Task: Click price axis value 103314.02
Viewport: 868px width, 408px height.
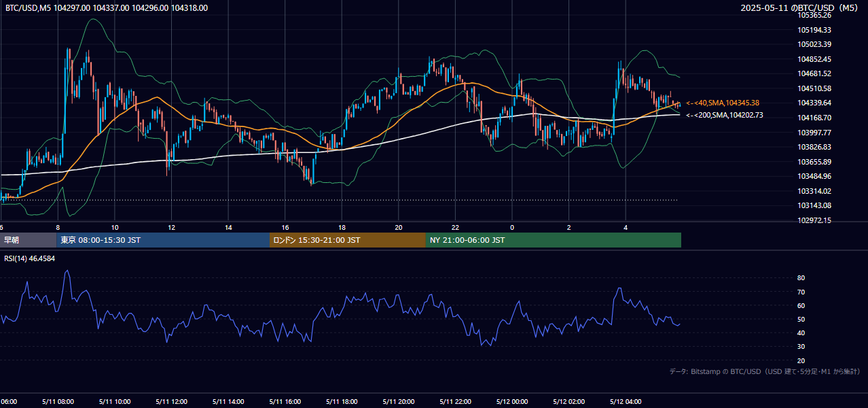Action: [x=815, y=191]
